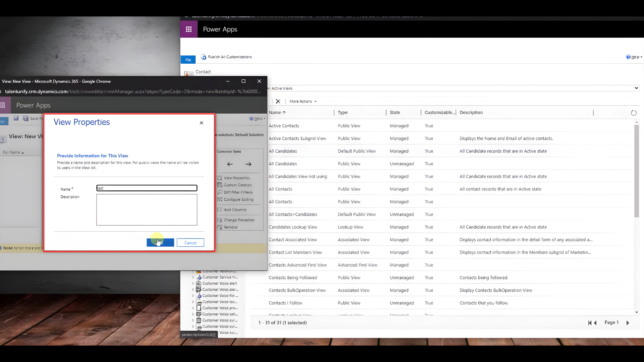Select Contacts I Follow row

pos(443,303)
